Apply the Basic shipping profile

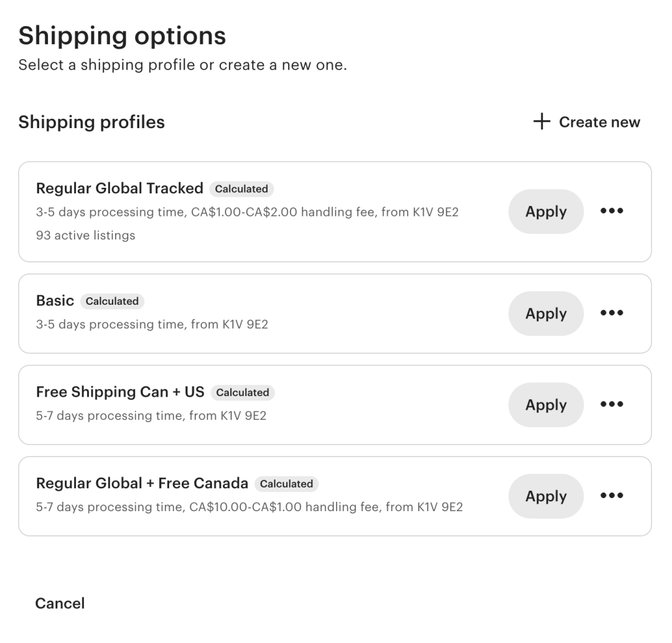point(546,313)
